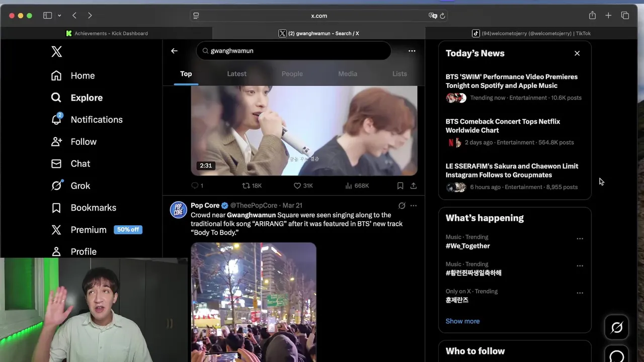Viewport: 644px width, 362px height.
Task: Open options for #We_Together trend
Action: (x=580, y=239)
